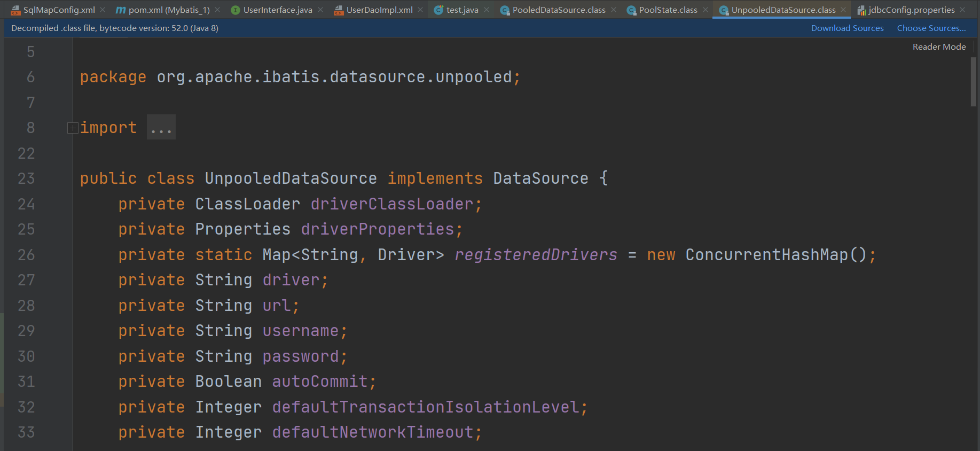Click the interface icon on UserInterface.java tab
Image resolution: width=980 pixels, height=451 pixels.
pyautogui.click(x=235, y=10)
